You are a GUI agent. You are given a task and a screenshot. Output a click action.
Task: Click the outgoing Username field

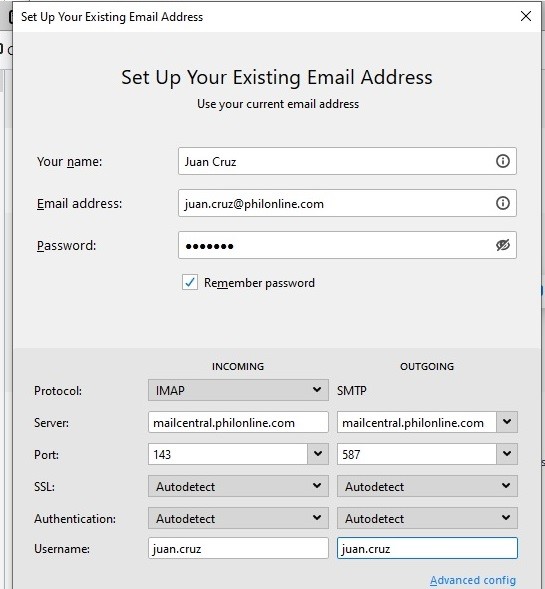click(x=427, y=548)
